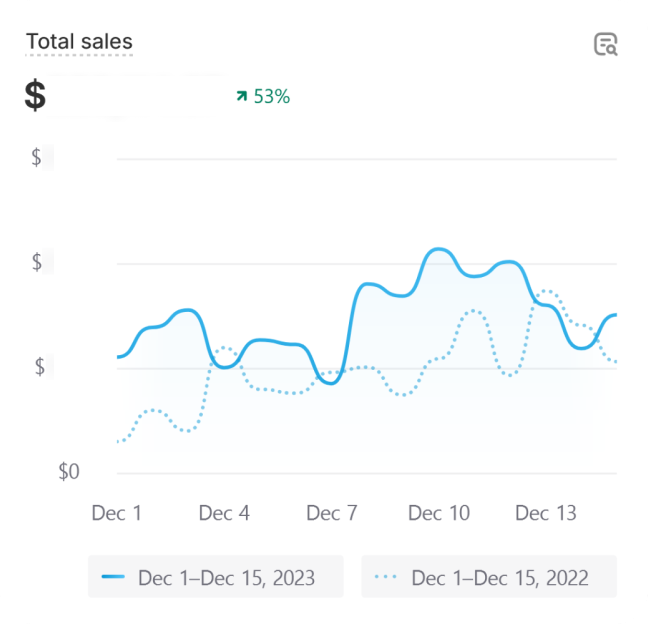Click the dotted 2022 line's highest peak

tap(545, 291)
